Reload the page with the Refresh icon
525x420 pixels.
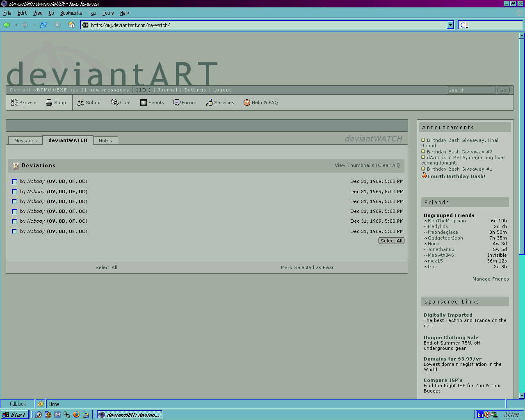(x=43, y=25)
